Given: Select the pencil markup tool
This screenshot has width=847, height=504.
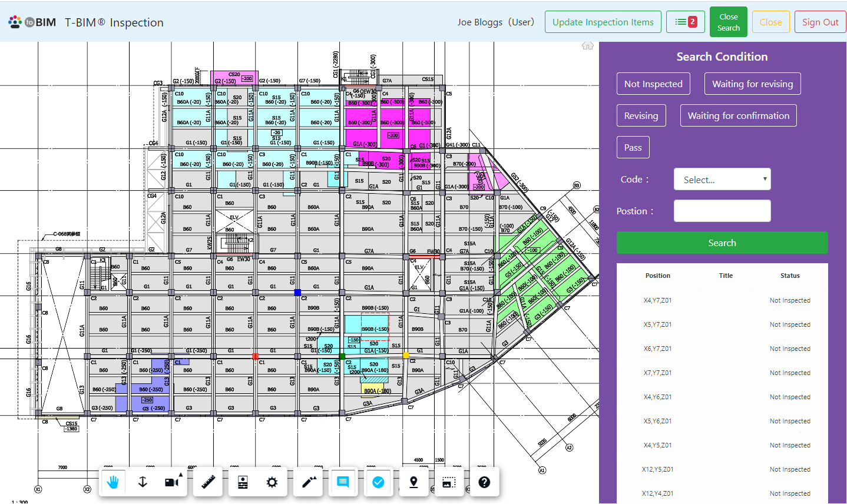Looking at the screenshot, I should click(309, 482).
